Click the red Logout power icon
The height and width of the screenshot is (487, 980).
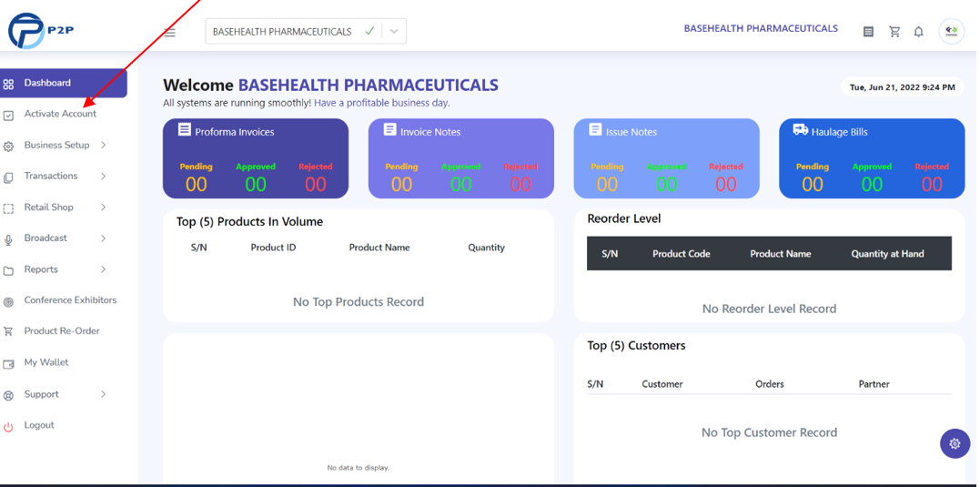[8, 427]
